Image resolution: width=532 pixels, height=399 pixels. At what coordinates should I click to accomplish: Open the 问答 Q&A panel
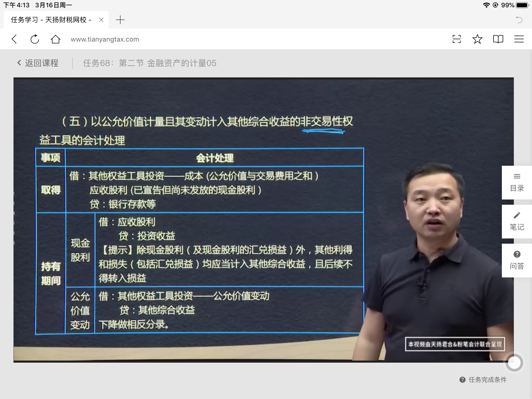coord(517,261)
